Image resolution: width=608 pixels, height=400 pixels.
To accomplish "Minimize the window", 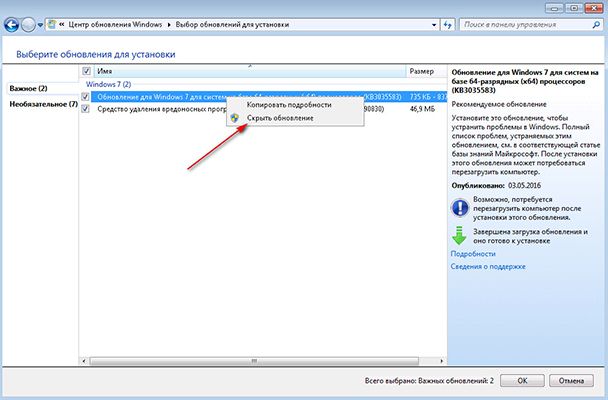I will 554,8.
